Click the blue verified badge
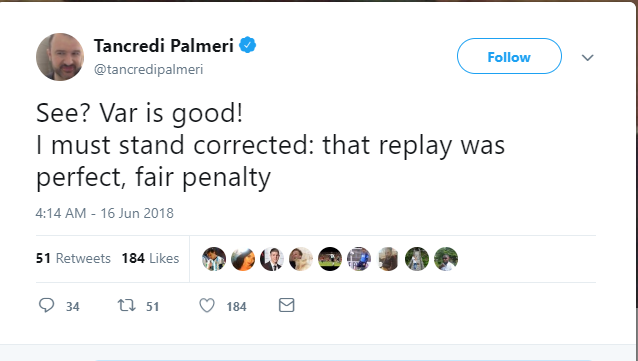 (247, 45)
